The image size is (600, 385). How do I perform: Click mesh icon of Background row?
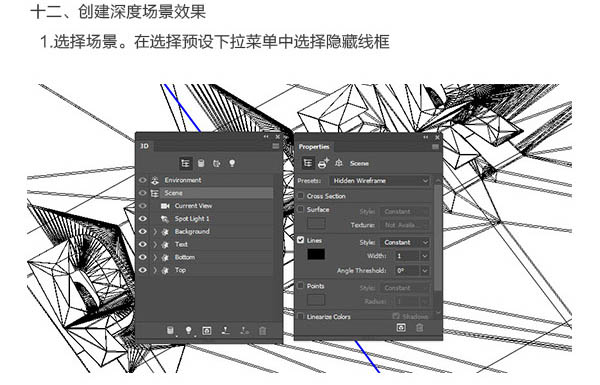coord(165,232)
